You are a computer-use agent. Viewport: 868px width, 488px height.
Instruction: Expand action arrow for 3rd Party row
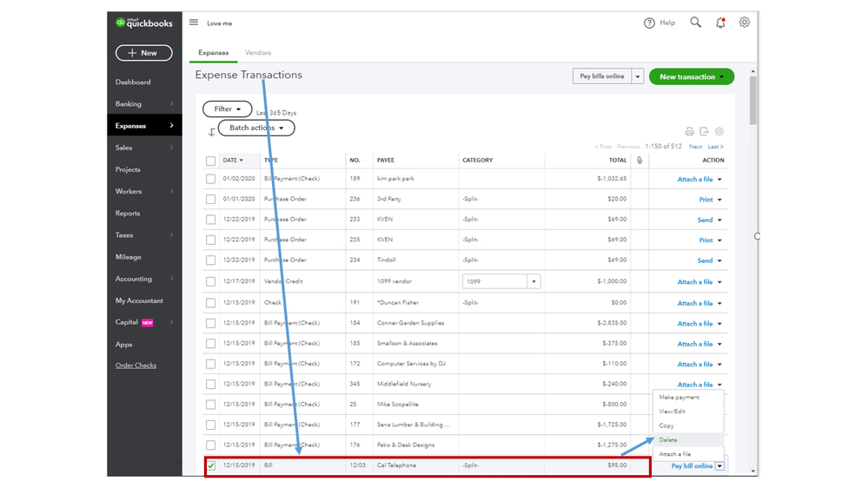tap(719, 200)
